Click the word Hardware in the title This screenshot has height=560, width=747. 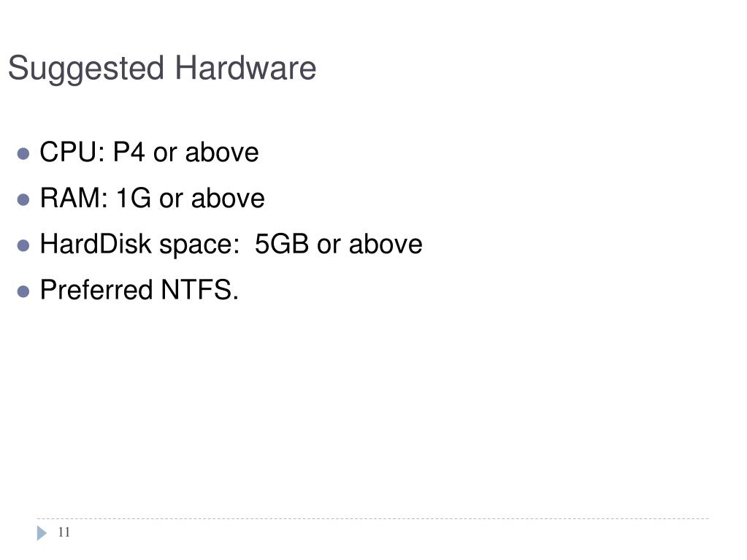pos(245,67)
